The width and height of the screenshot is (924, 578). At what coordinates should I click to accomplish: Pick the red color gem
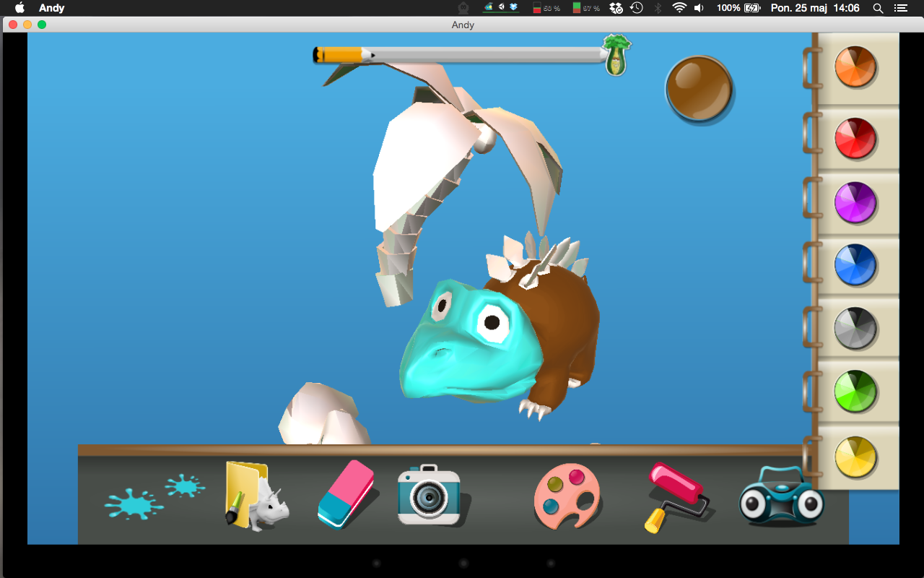[x=855, y=138]
